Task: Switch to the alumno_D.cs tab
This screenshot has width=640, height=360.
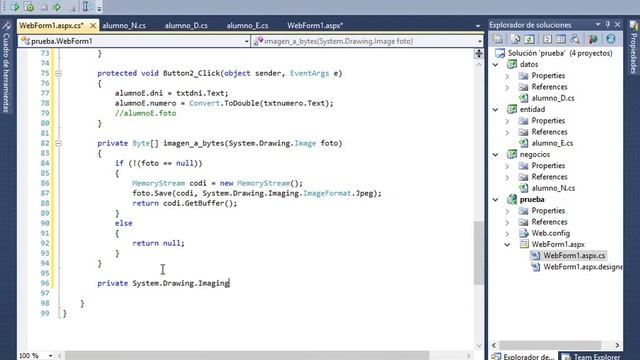Action: tap(186, 25)
